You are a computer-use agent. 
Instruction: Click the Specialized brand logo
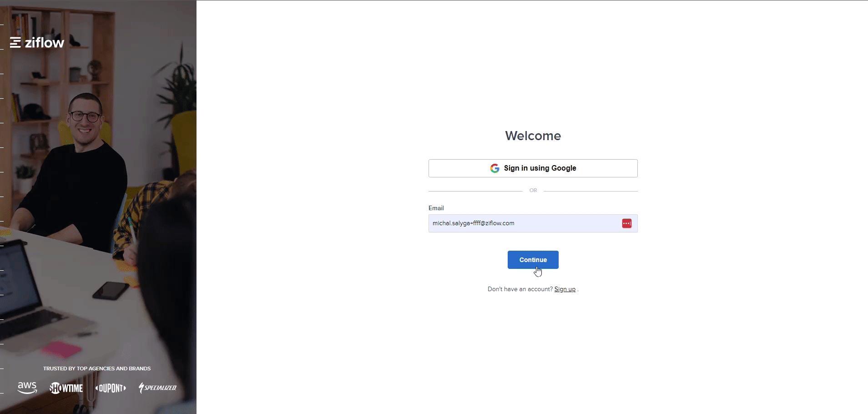pyautogui.click(x=157, y=388)
